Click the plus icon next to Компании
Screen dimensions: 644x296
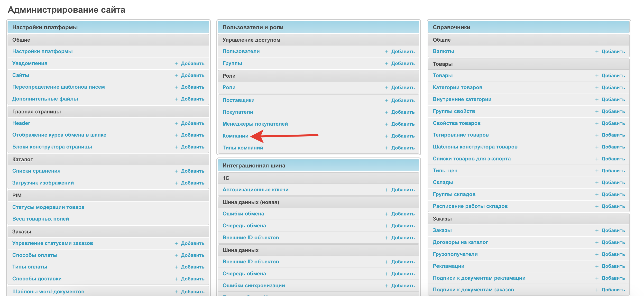[x=386, y=136]
